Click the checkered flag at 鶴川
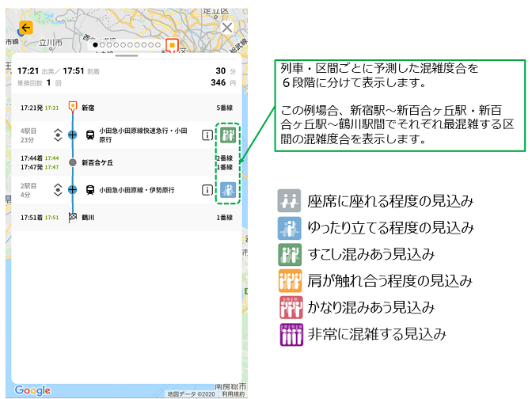This screenshot has width=532, height=399. click(73, 218)
